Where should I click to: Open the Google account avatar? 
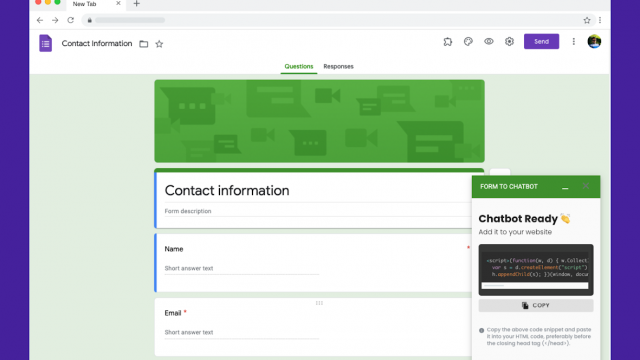pos(594,42)
